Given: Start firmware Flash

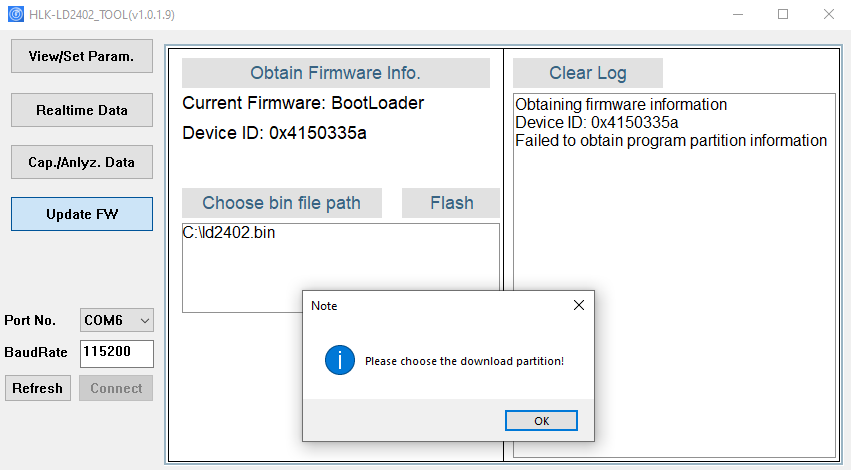Looking at the screenshot, I should coord(450,203).
